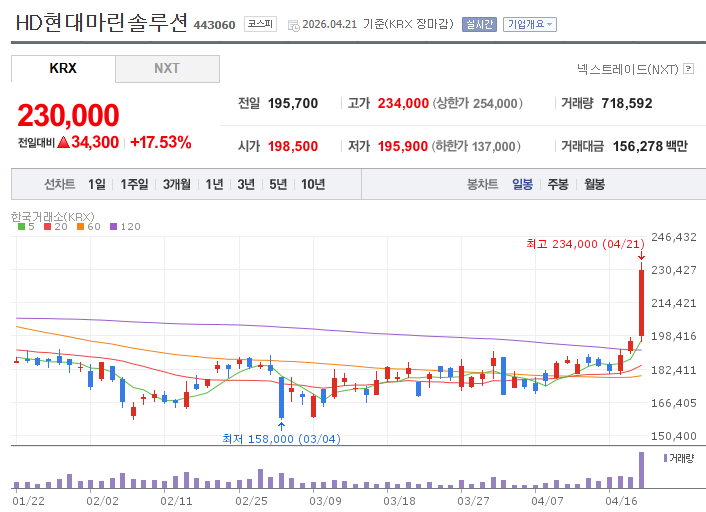Click the 03/09 date axis label
This screenshot has width=706, height=512.
coord(325,501)
